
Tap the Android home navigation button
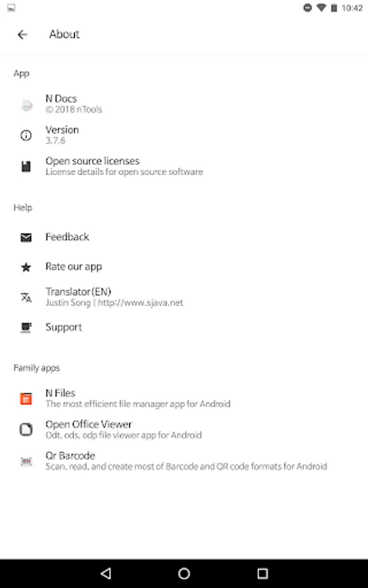(x=184, y=574)
